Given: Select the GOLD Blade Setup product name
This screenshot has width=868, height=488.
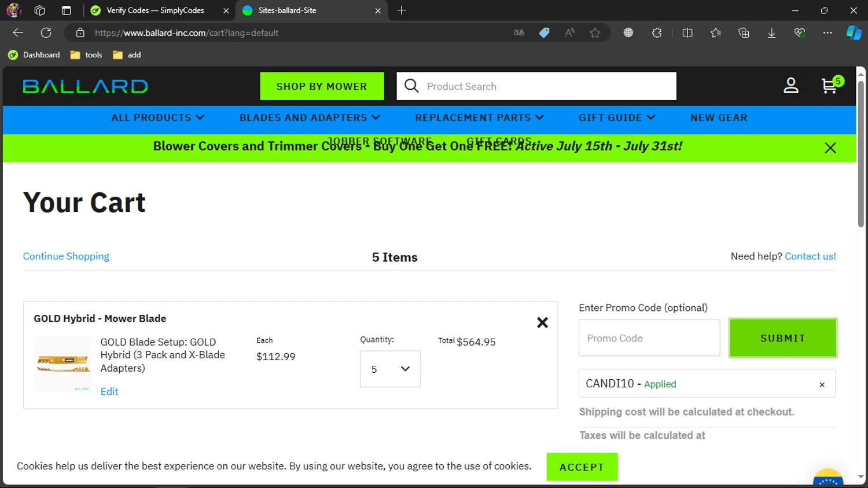Looking at the screenshot, I should (x=163, y=355).
